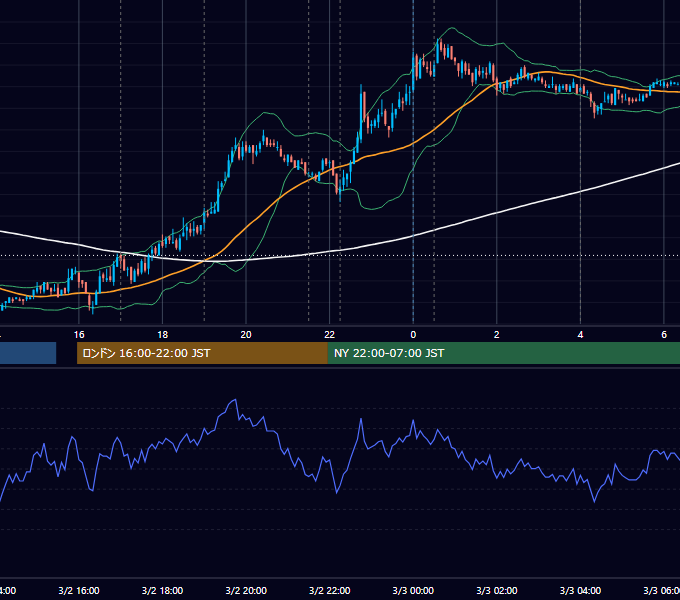Select the 0 hour label on chart axis
The width and height of the screenshot is (680, 600).
pyautogui.click(x=413, y=335)
